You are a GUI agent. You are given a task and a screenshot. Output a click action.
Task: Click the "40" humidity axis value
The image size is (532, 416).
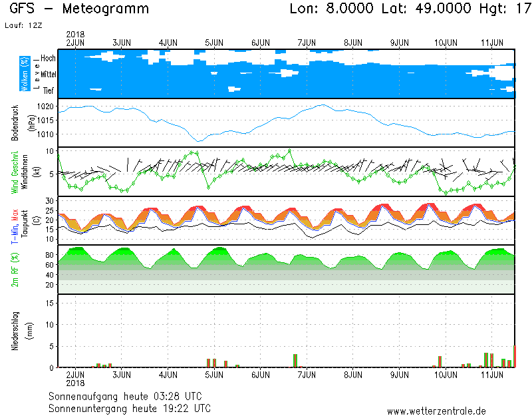pyautogui.click(x=49, y=275)
